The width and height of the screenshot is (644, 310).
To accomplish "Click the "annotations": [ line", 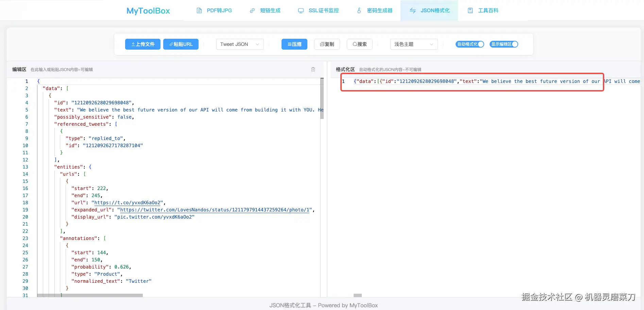I will click(x=83, y=238).
